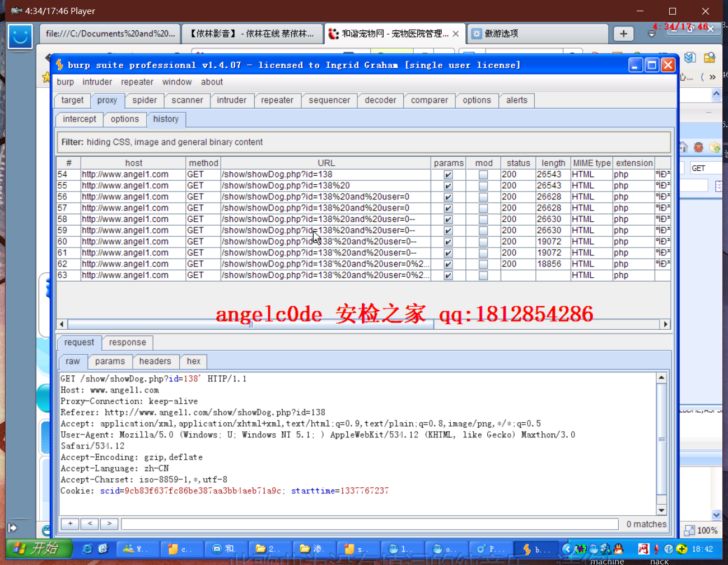728x565 pixels.
Task: Open the browser tab list dropdown arrow
Action: [x=651, y=34]
